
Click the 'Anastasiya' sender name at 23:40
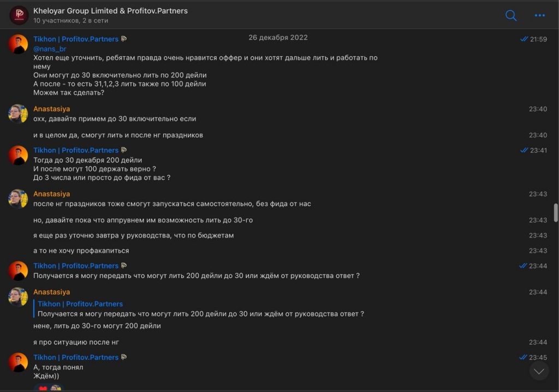click(x=51, y=109)
